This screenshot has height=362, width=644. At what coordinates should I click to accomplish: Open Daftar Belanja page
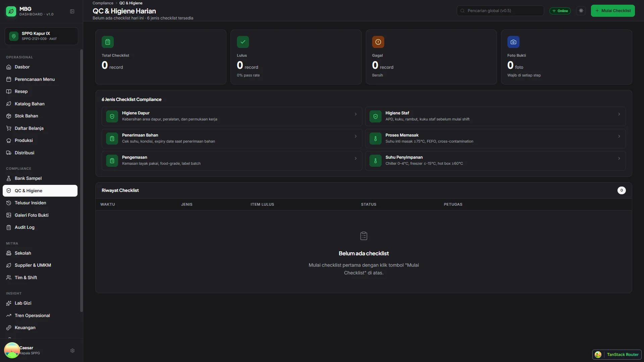click(x=40, y=128)
